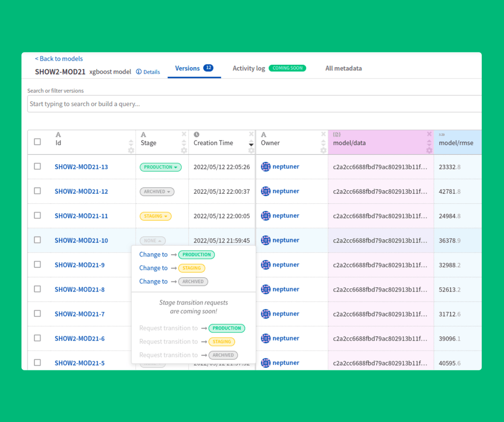Click Request transition to ARCHIVED option
The width and height of the screenshot is (504, 422).
tap(189, 355)
